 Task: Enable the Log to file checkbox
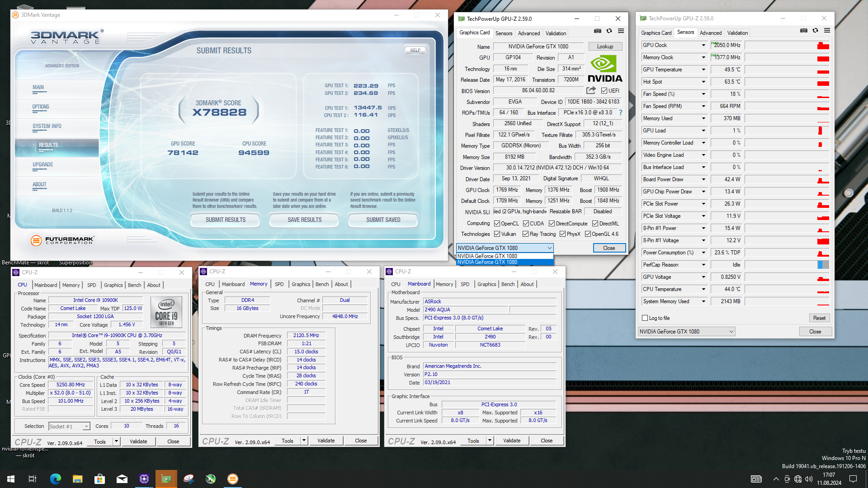[x=645, y=318]
